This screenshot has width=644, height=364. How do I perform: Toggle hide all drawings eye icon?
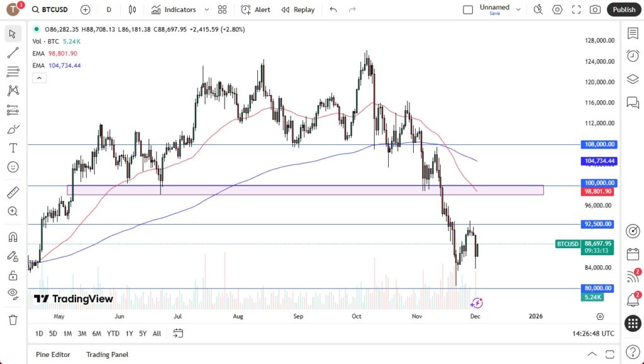point(13,293)
